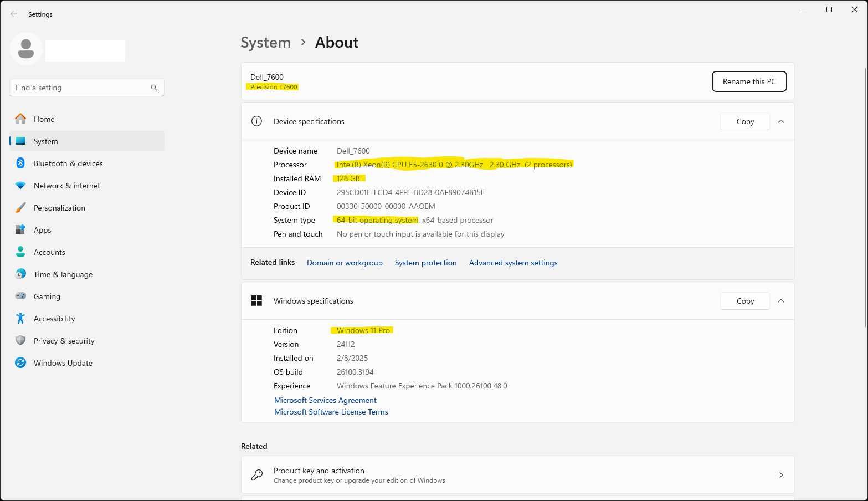Click the 64-bit operating system value
The width and height of the screenshot is (868, 501).
[x=377, y=220]
